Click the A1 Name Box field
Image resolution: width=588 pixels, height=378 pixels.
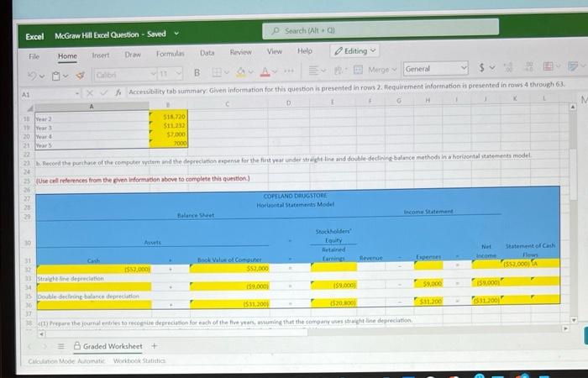pyautogui.click(x=50, y=94)
